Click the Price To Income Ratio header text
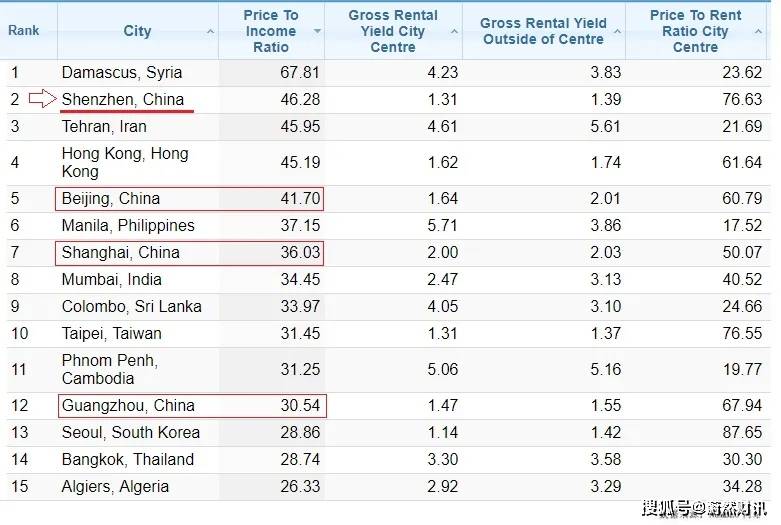 click(x=271, y=31)
